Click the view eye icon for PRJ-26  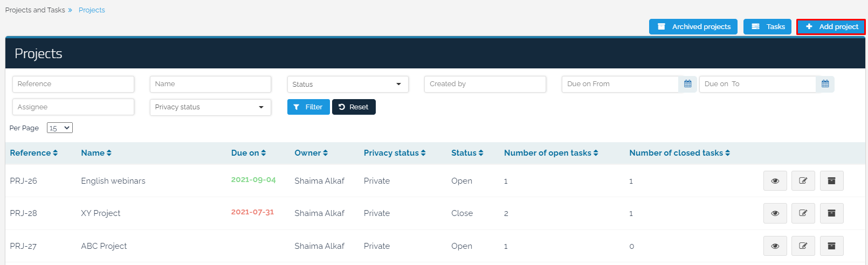(x=775, y=181)
